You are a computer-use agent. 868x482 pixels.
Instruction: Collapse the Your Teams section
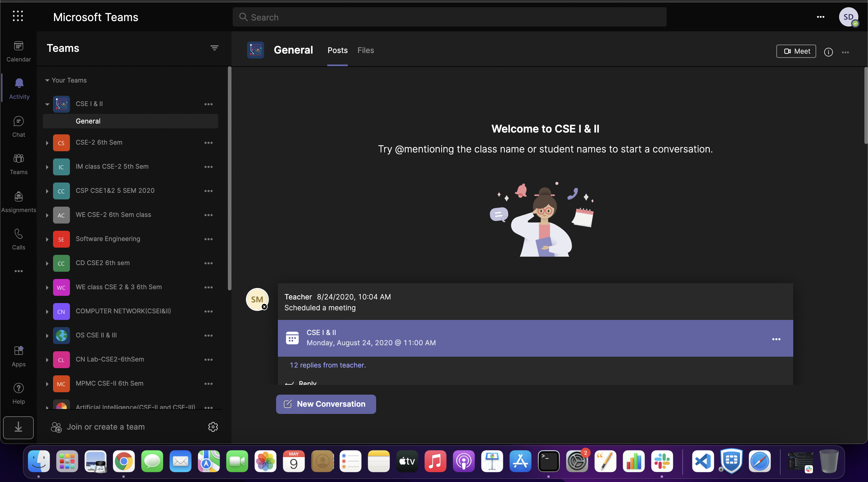pyautogui.click(x=47, y=80)
